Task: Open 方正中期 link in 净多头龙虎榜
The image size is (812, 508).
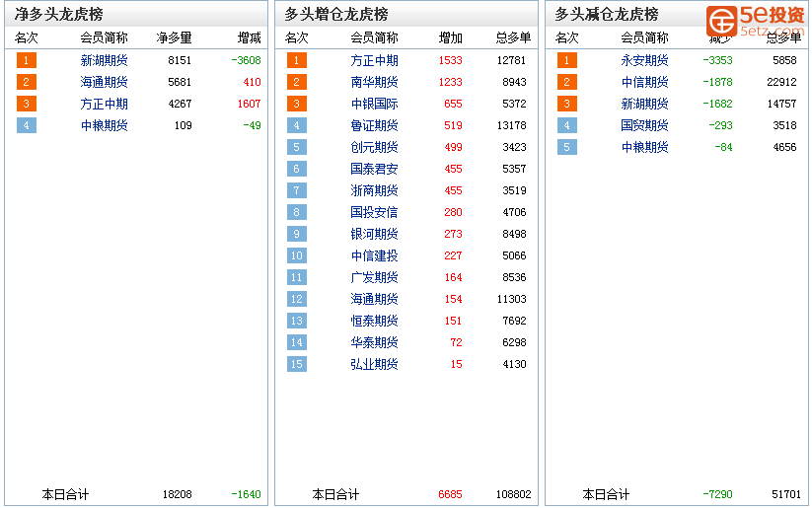Action: [x=104, y=105]
